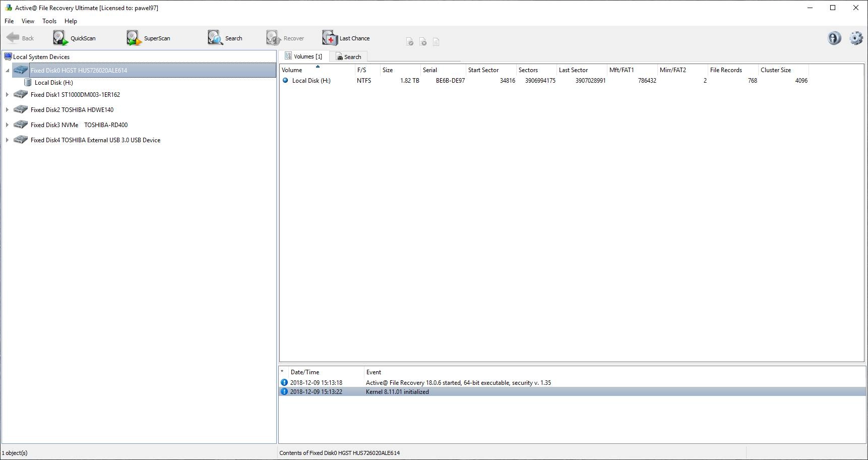The height and width of the screenshot is (460, 868).
Task: Click the Fixed Disk1 ST1000DM003 drive icon
Action: [x=21, y=94]
